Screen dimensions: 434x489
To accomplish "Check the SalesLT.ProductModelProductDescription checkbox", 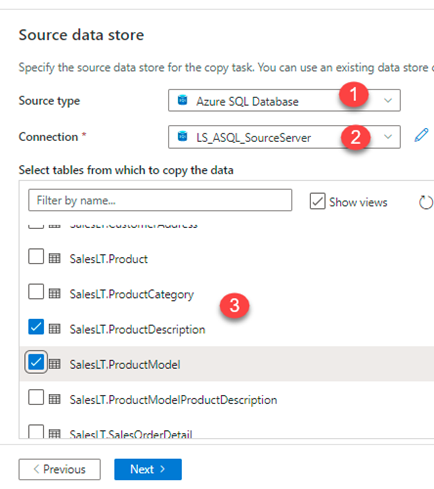I will 36,397.
